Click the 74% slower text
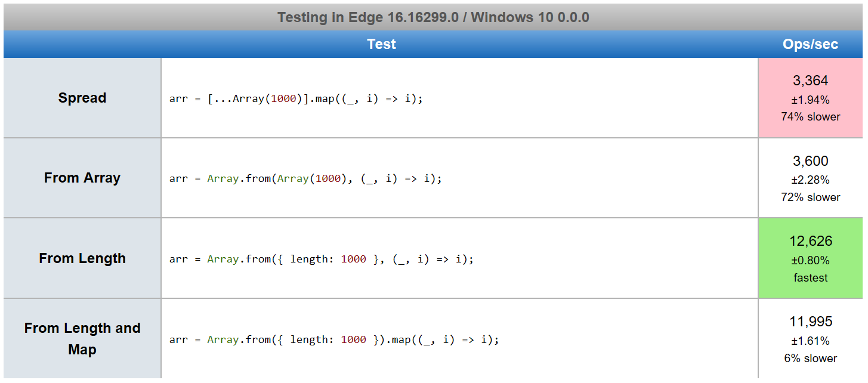 (x=810, y=117)
